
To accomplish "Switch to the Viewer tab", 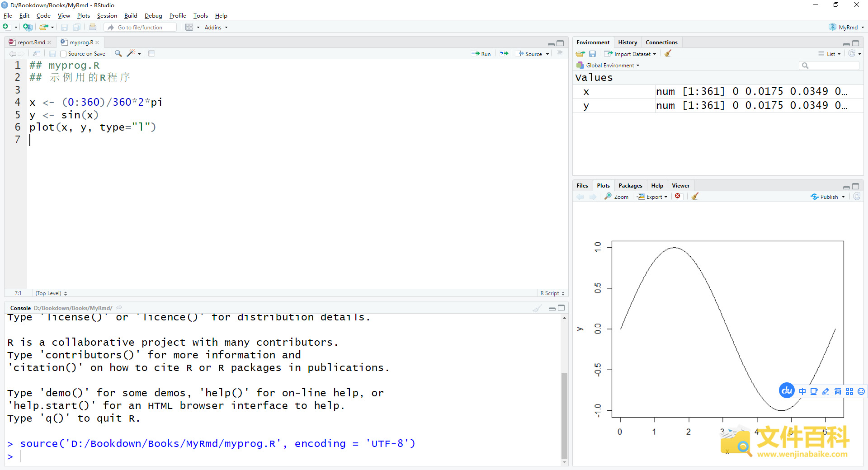I will pyautogui.click(x=680, y=186).
